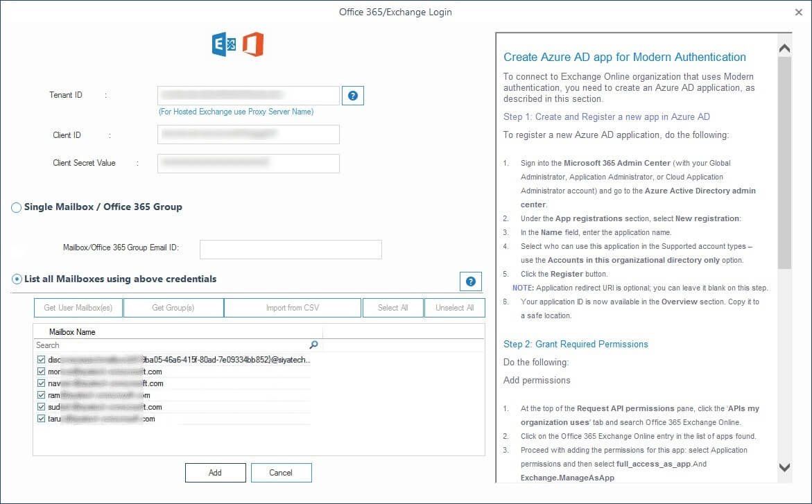Image resolution: width=812 pixels, height=504 pixels.
Task: Click the Office 365 logo icon
Action: [253, 44]
